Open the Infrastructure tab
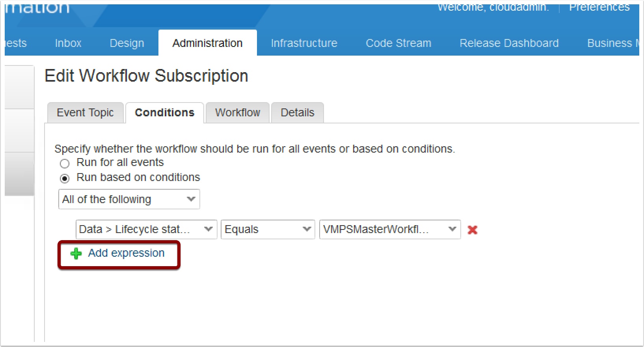Viewport: 644px width, 347px height. (x=304, y=43)
